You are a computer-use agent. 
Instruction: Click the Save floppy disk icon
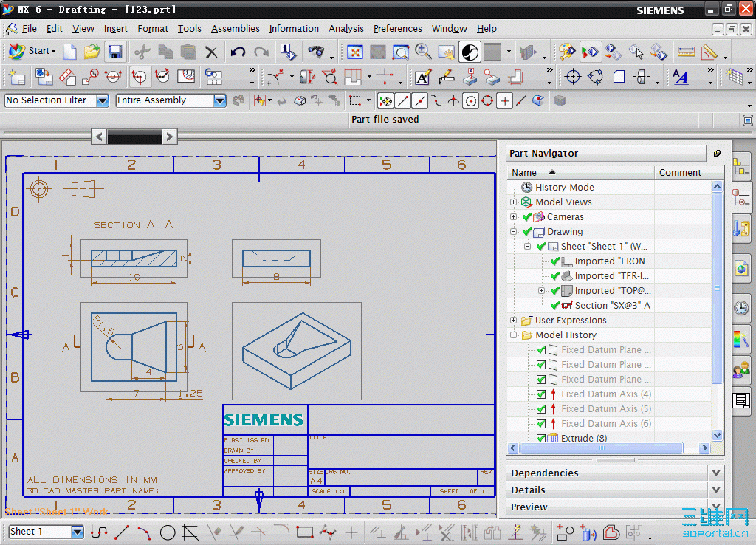[x=115, y=52]
